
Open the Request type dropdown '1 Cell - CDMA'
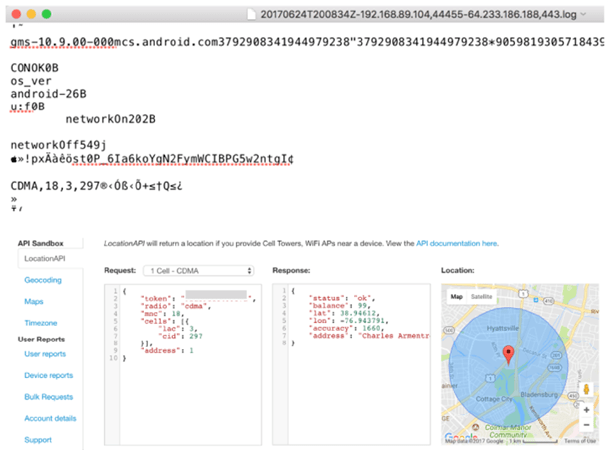[198, 271]
